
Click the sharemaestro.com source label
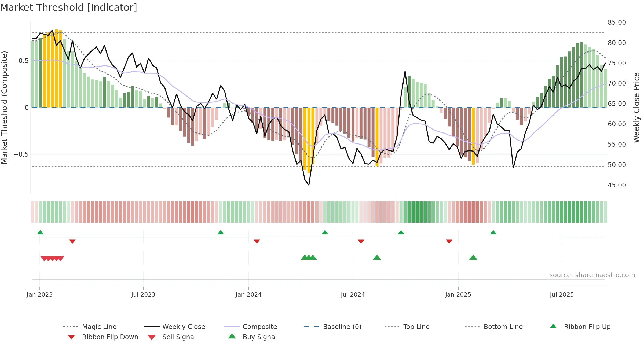[x=592, y=275]
